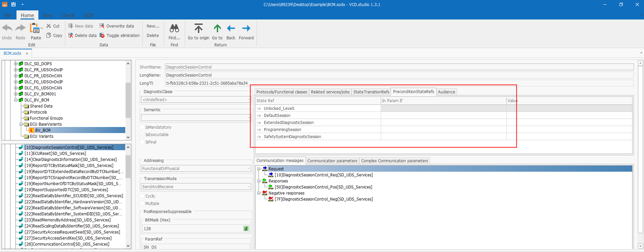Open the Complex Communication parameters tab
644x252 pixels.
[395, 161]
